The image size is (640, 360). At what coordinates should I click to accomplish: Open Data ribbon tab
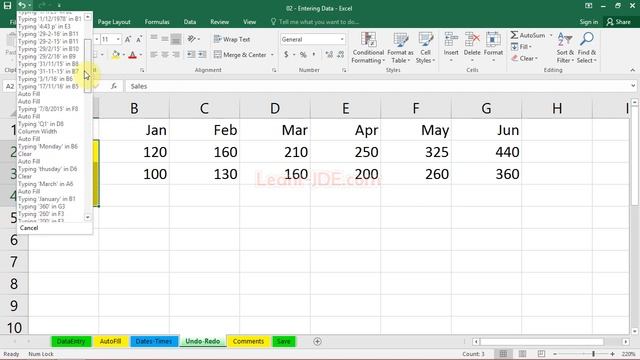[190, 22]
